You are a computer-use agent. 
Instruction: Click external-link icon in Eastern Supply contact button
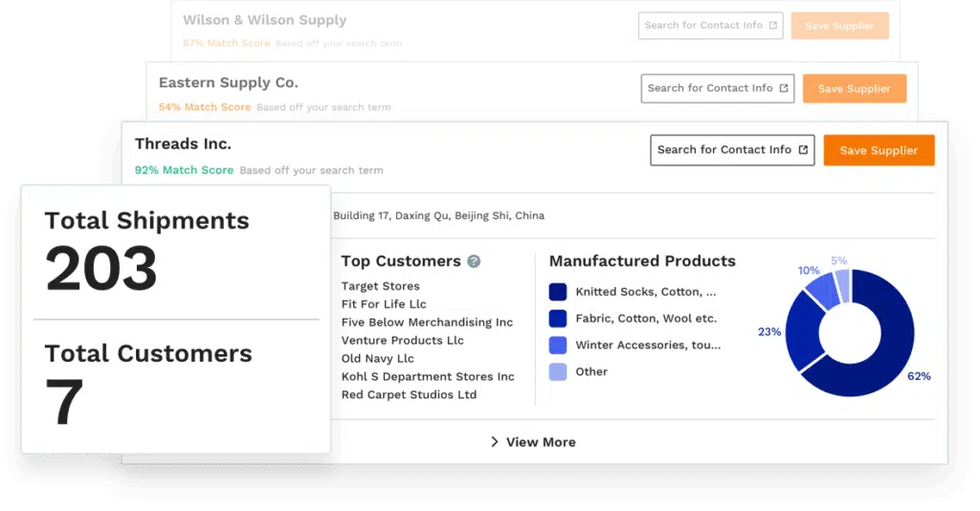(785, 88)
